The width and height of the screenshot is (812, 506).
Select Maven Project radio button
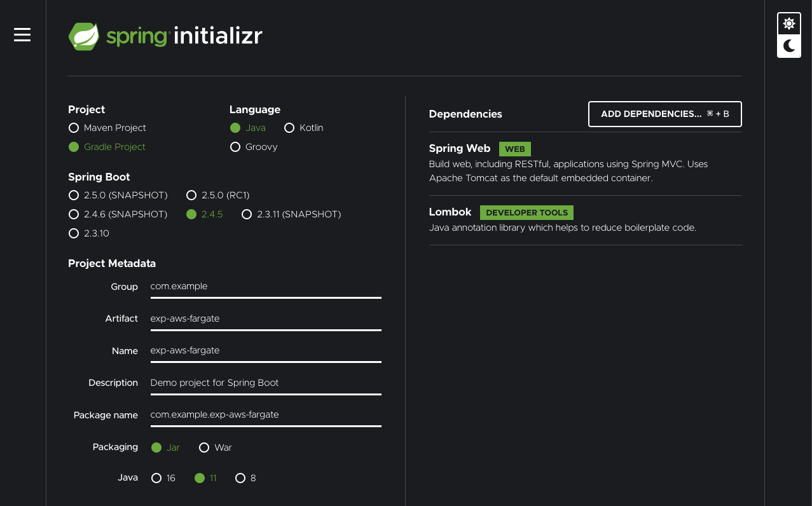pos(107,128)
